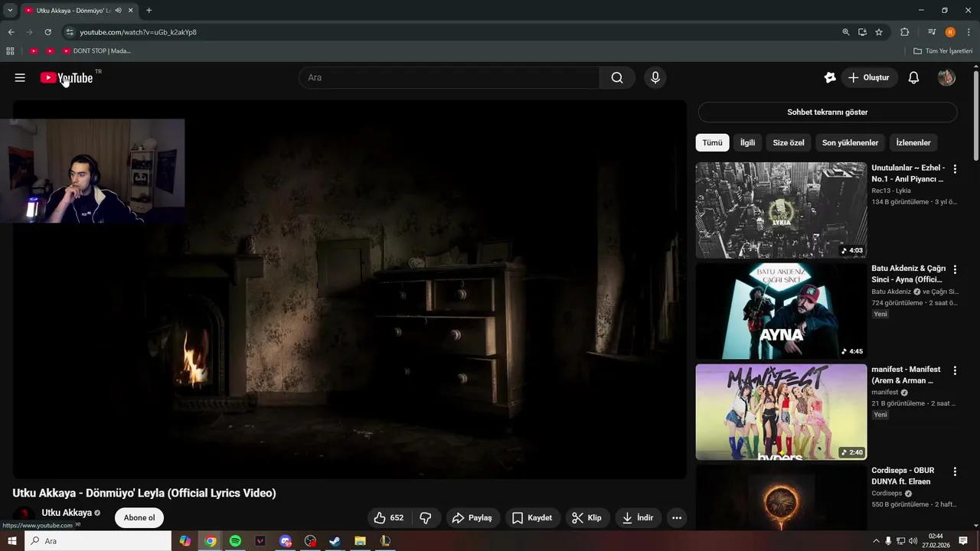Like the video with thumbs up

coord(389,518)
